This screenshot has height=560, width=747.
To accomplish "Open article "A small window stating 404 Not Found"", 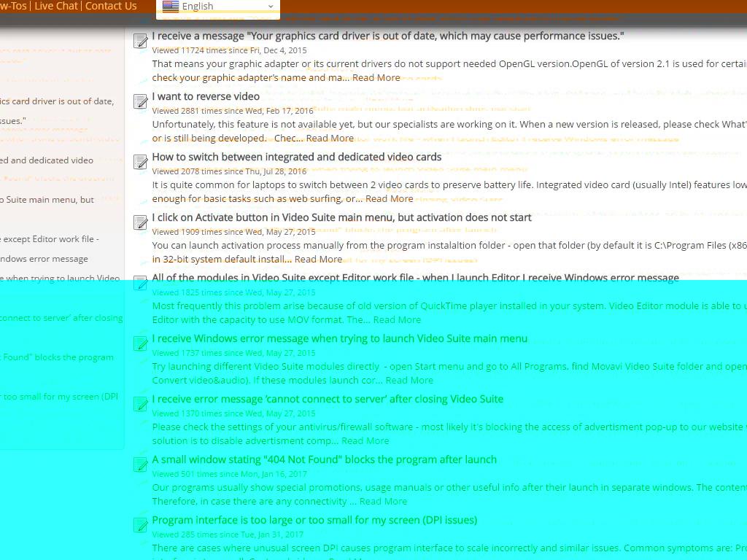I will (325, 459).
